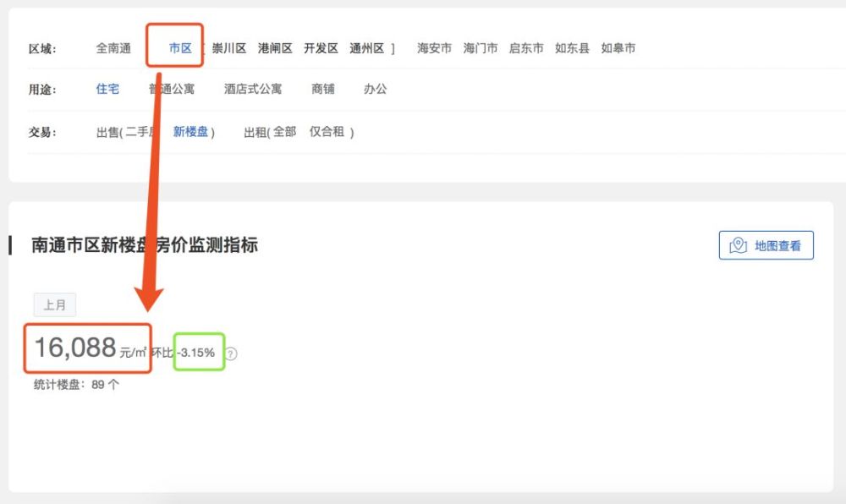Viewport: 846px width, 504px height.
Task: Switch region to 如皋市
Action: pos(618,48)
